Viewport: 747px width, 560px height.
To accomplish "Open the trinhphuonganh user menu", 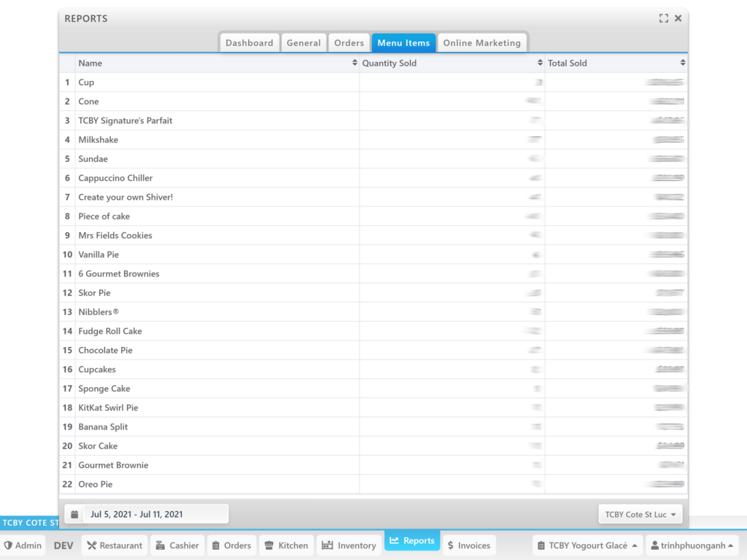I will [692, 545].
